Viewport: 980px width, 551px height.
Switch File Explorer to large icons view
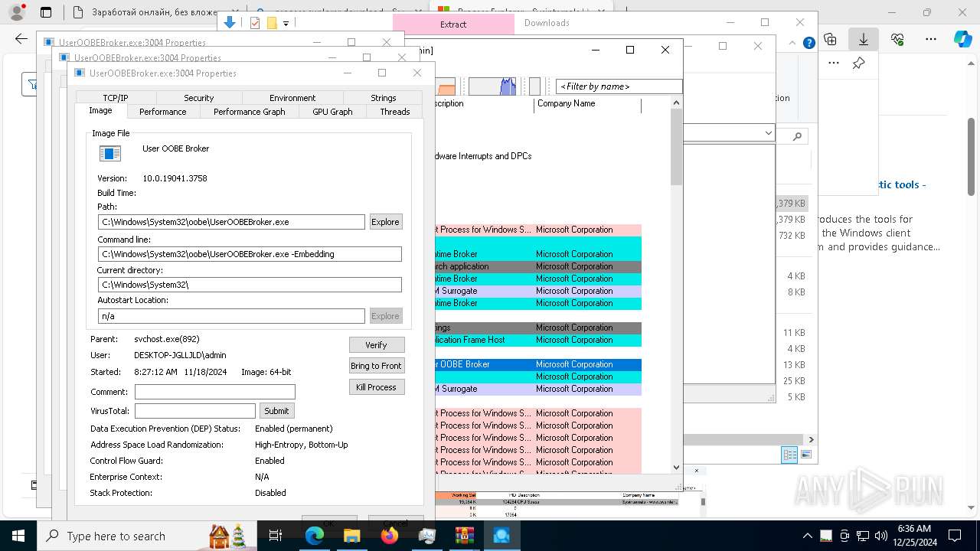[x=805, y=455]
